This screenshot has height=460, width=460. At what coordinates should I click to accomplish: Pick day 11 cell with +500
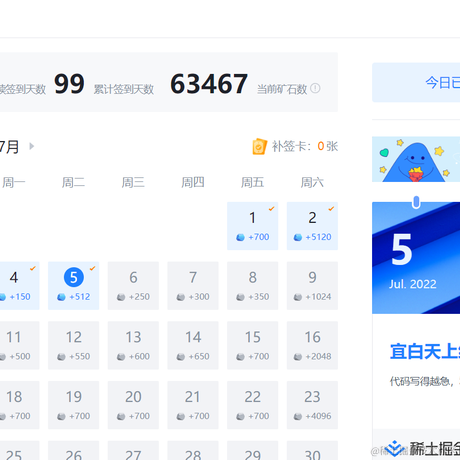[19, 345]
